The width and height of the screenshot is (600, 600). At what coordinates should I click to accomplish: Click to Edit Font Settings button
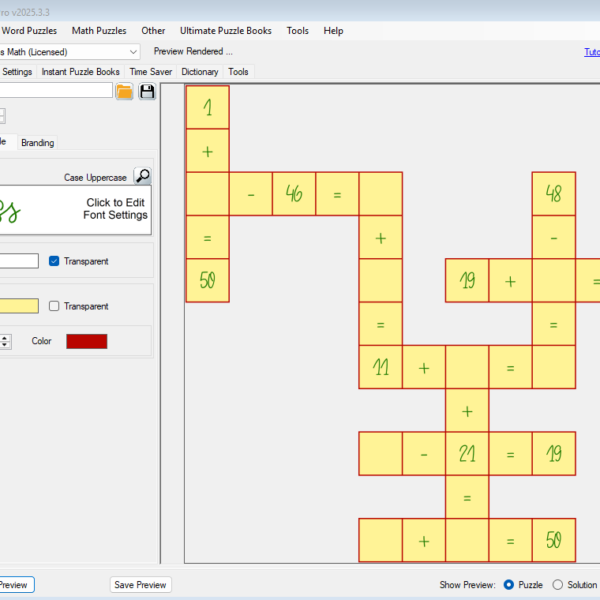coord(116,209)
